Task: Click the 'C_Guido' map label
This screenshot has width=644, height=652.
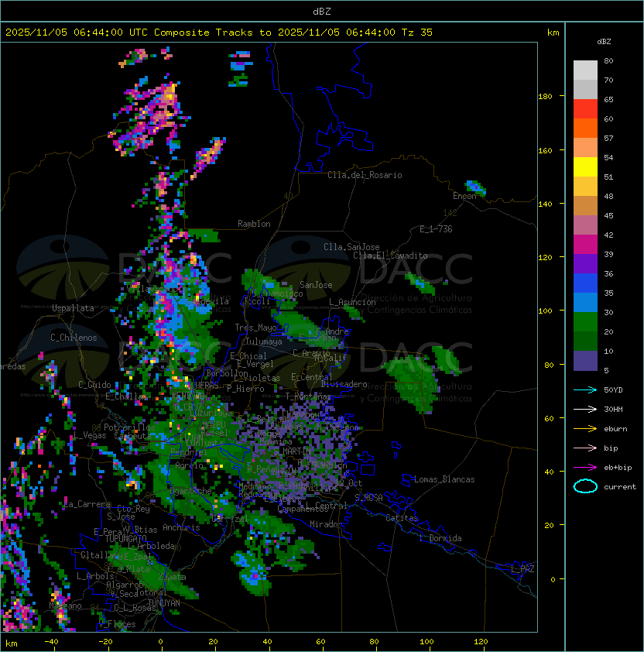Action: [94, 385]
